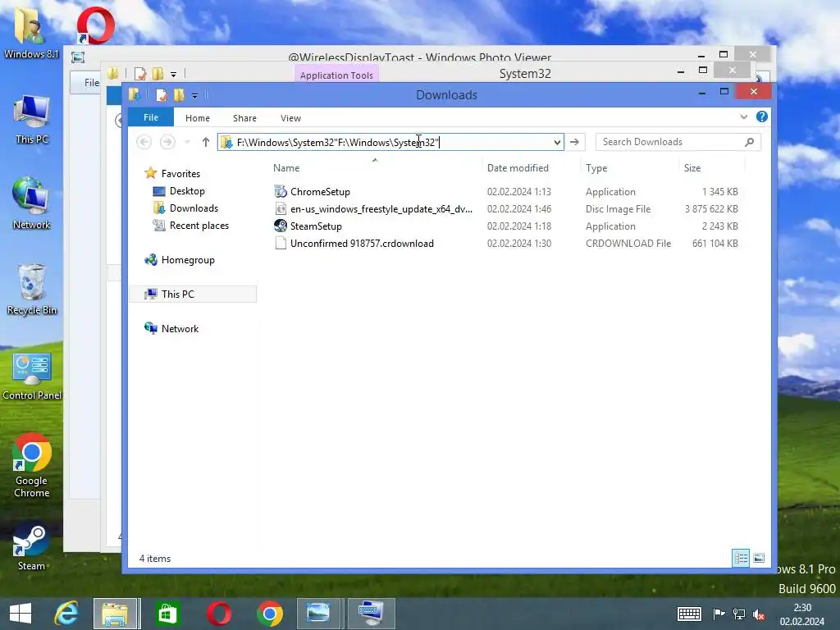Click the Up one level arrow
The width and height of the screenshot is (840, 630).
[x=206, y=142]
